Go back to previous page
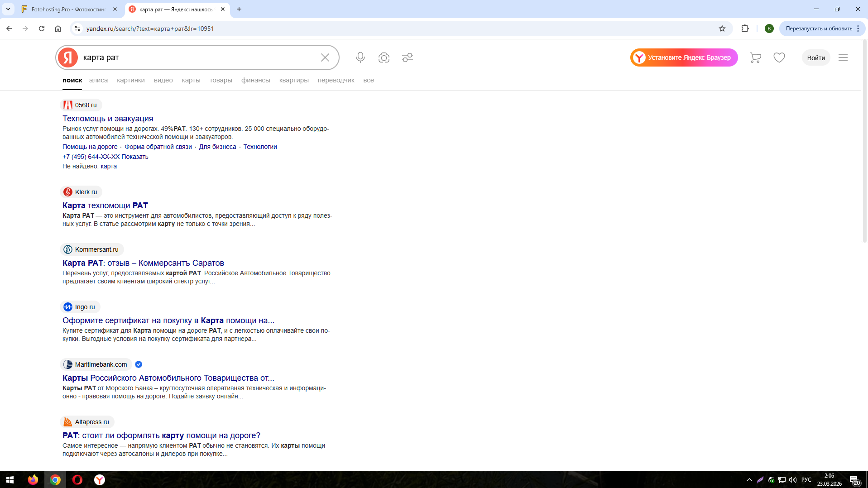 coord(9,29)
